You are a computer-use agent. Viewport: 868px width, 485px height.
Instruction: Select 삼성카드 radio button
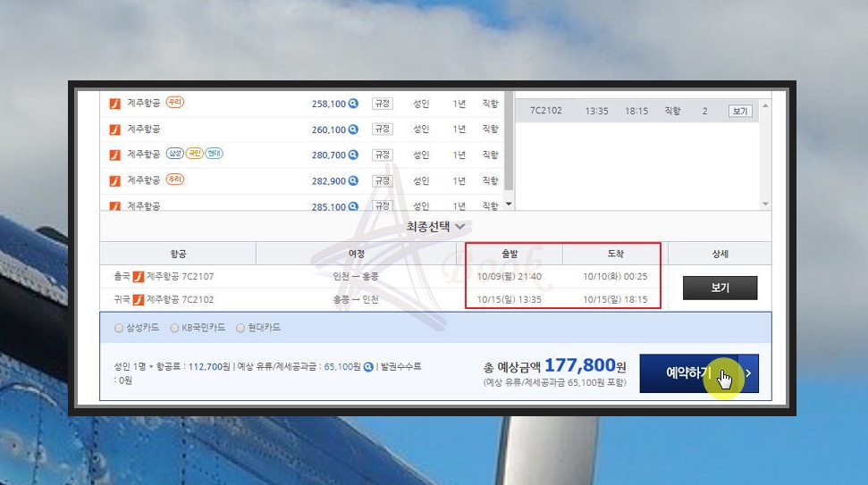[119, 328]
